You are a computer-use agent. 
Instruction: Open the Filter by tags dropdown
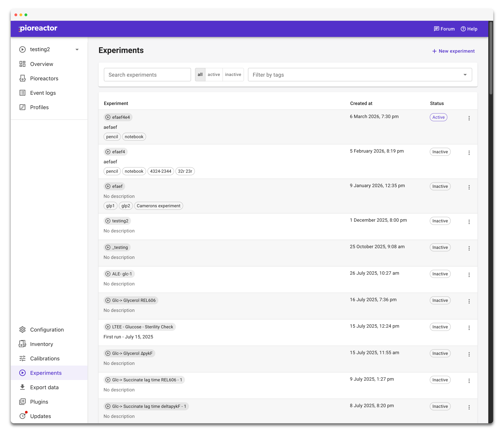click(465, 75)
